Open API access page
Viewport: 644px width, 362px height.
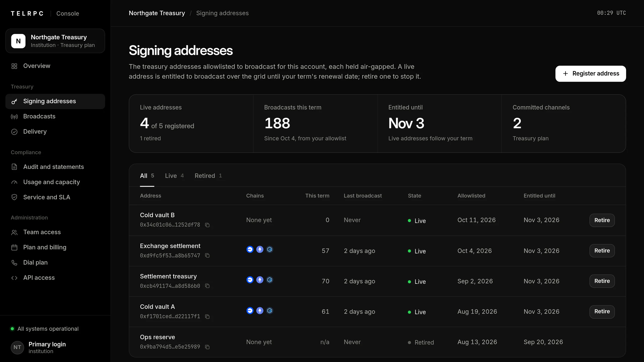[x=55, y=278]
